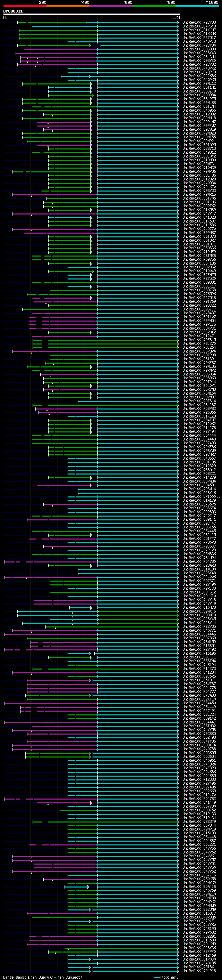Open hit UniRef100_A2SY43
Image resolution: width=222 pixels, height=980 pixels.
[199, 53]
